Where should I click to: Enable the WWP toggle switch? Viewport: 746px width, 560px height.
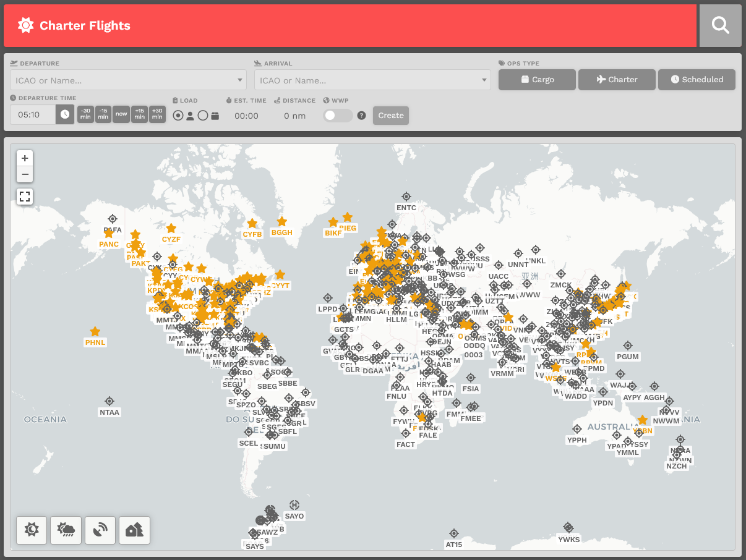pyautogui.click(x=338, y=116)
